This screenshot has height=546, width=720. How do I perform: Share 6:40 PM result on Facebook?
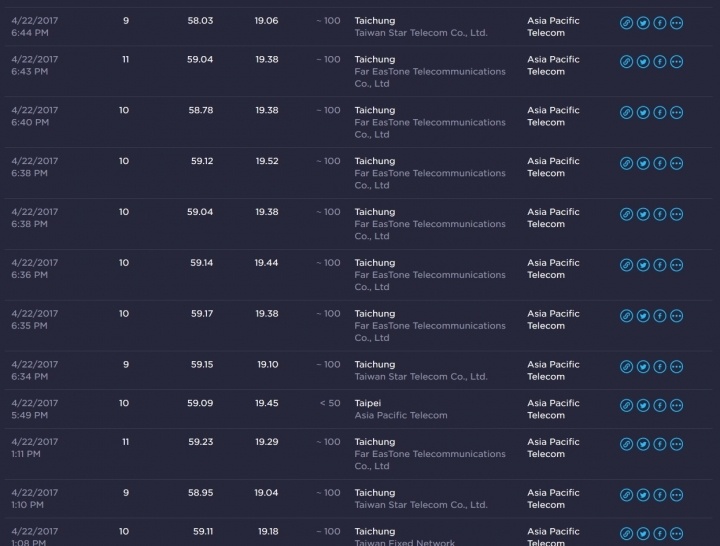[x=660, y=113]
